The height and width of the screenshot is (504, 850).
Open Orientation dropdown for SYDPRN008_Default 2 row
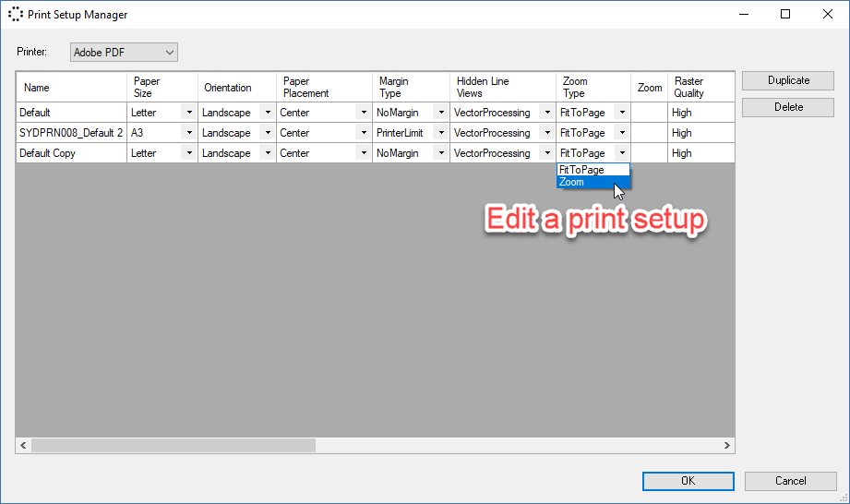pos(268,133)
